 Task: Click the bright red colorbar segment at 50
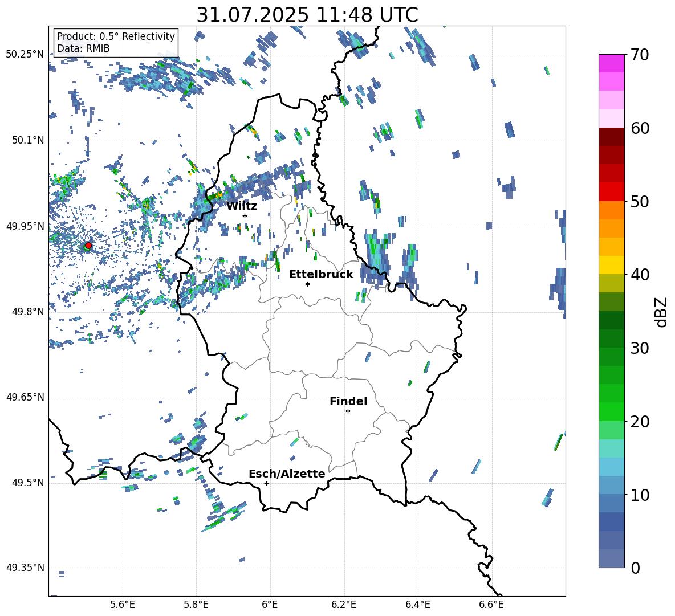[x=611, y=192]
